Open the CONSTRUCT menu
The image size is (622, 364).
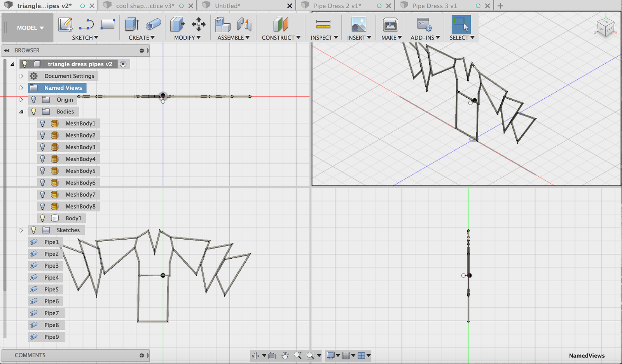tap(281, 38)
